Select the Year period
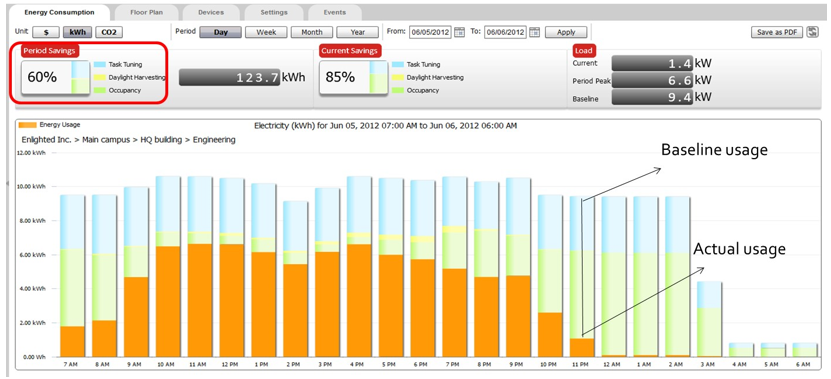 click(358, 32)
